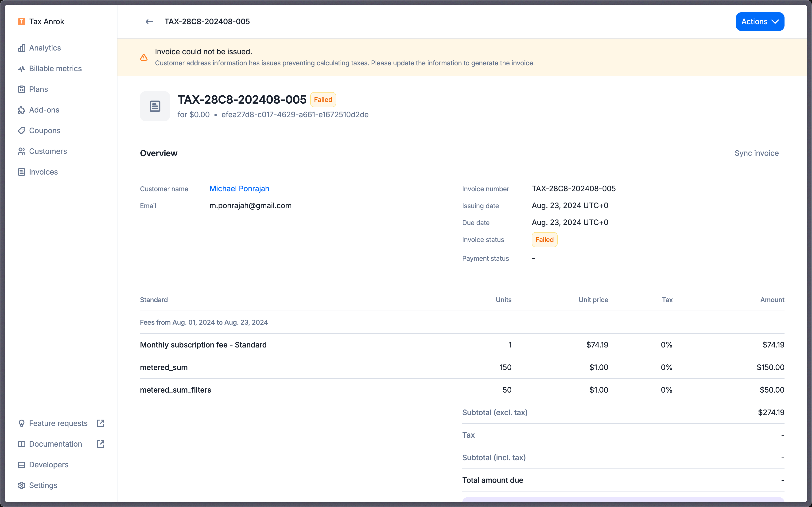Click the Customers people icon

tap(21, 151)
